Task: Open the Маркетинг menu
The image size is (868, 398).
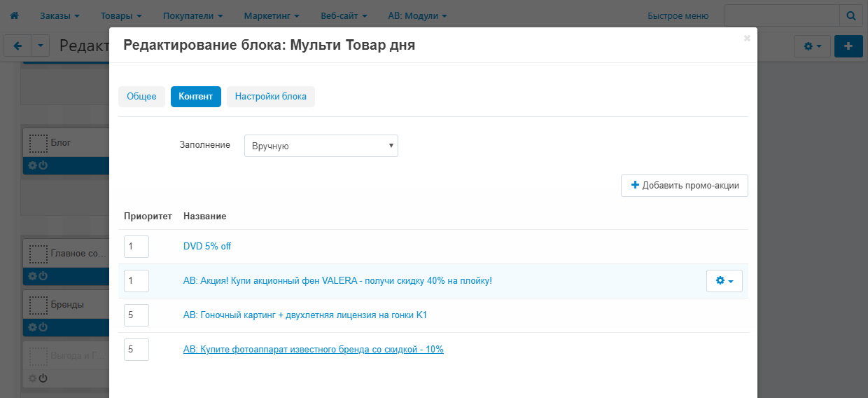Action: (x=272, y=15)
